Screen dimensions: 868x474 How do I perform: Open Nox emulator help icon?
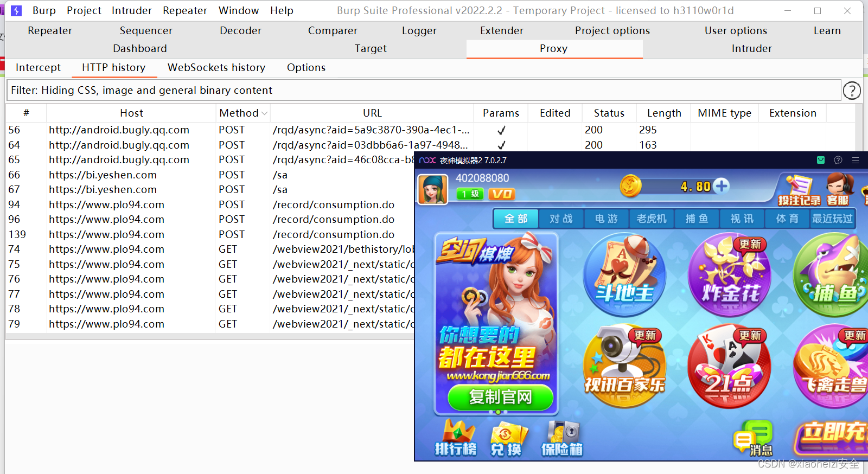pos(838,160)
